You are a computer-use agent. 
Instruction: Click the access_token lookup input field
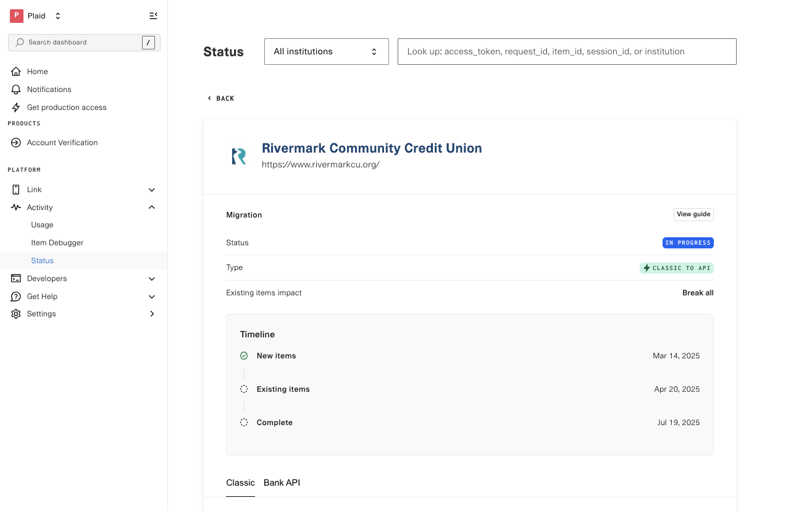pyautogui.click(x=567, y=51)
